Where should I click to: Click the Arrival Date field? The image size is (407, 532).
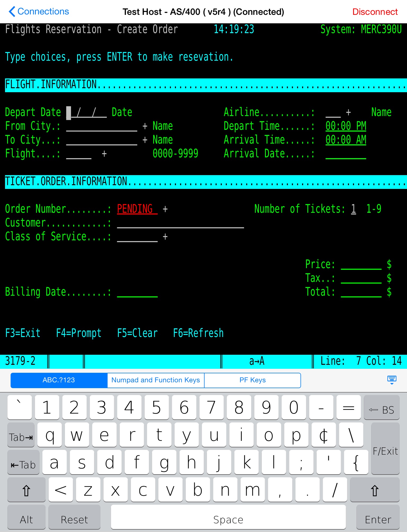click(346, 154)
